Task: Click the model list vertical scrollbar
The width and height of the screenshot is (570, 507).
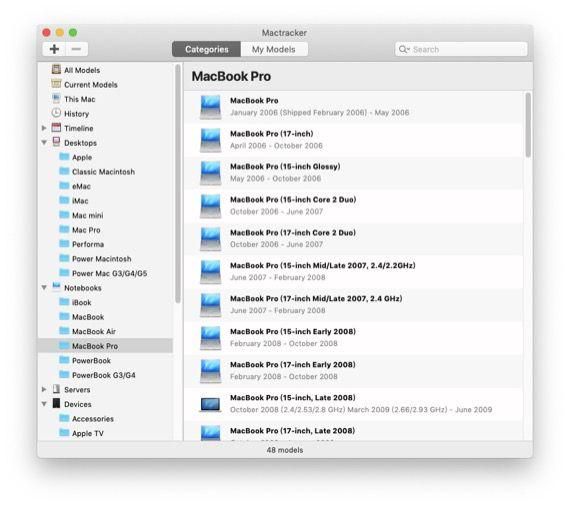Action: coord(528,125)
